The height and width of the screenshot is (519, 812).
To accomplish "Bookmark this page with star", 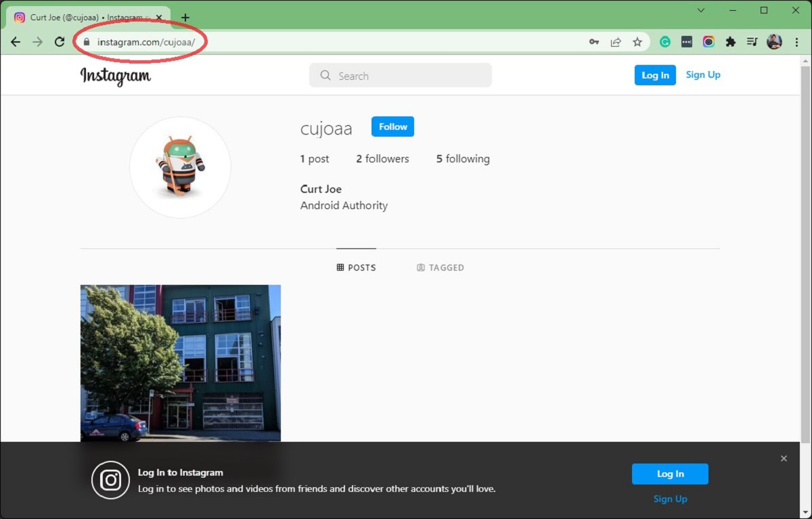I will tap(637, 42).
